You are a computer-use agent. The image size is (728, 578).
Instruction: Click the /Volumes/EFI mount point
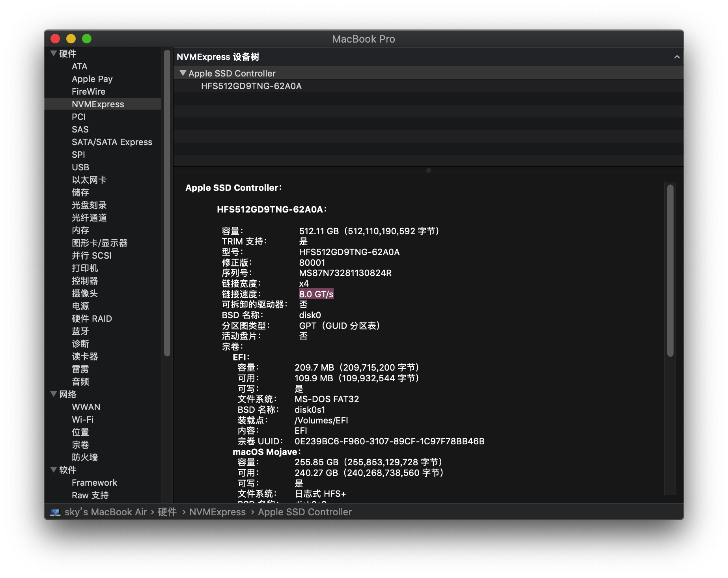point(321,420)
